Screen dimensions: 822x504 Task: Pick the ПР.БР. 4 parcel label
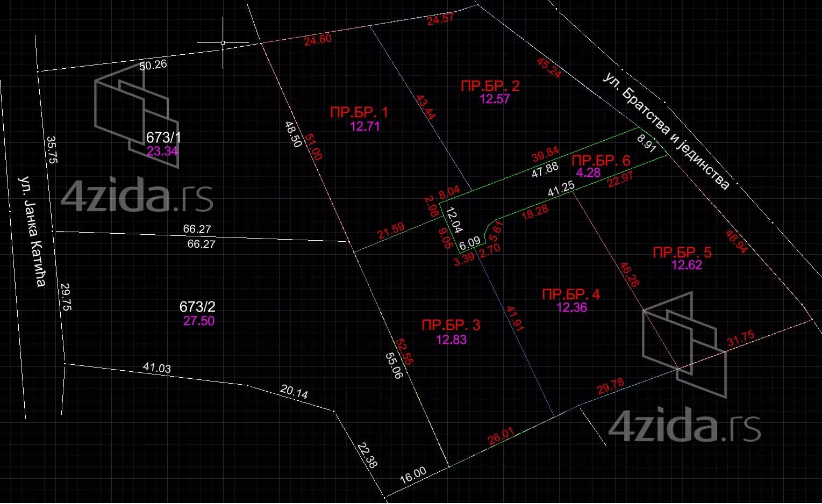click(x=570, y=294)
